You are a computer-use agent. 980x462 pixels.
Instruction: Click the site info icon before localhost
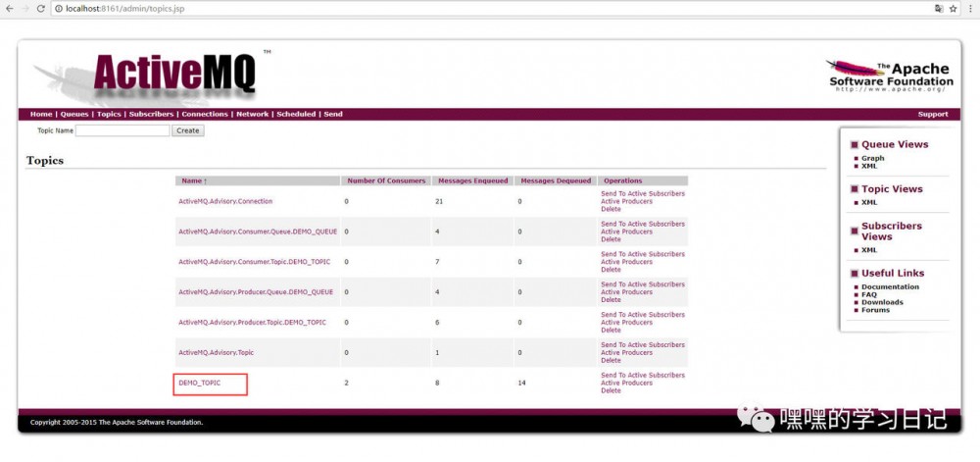click(60, 9)
